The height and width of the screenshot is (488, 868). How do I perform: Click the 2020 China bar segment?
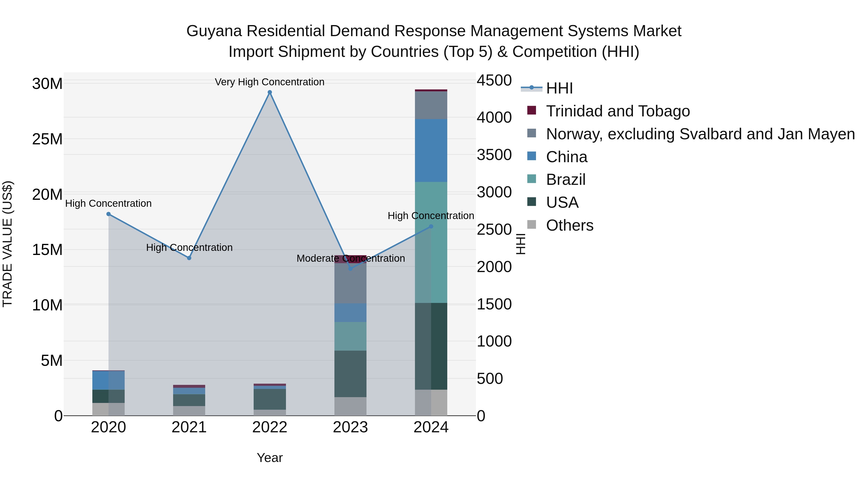click(x=108, y=380)
